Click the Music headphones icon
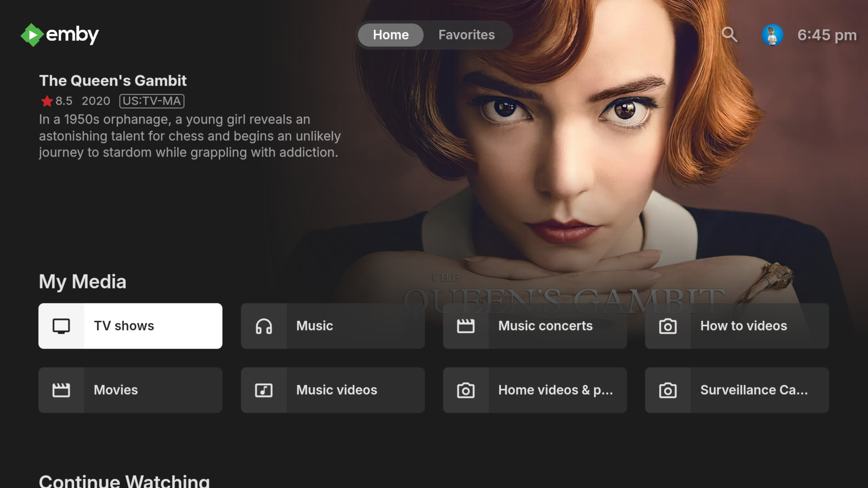Screen dimensions: 868x488 [x=264, y=326]
